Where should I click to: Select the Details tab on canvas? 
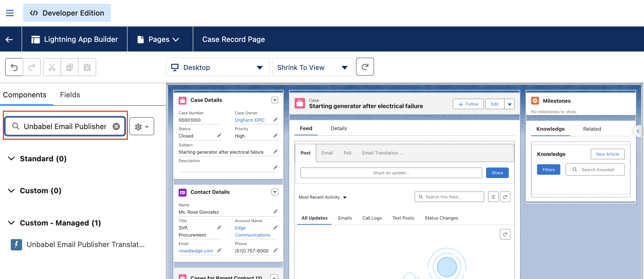(x=339, y=128)
